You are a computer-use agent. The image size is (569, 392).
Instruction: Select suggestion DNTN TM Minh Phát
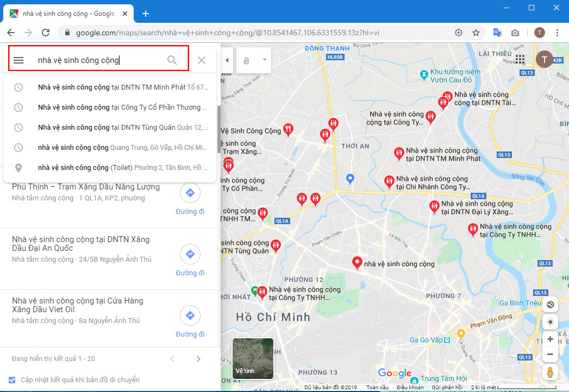pos(110,87)
